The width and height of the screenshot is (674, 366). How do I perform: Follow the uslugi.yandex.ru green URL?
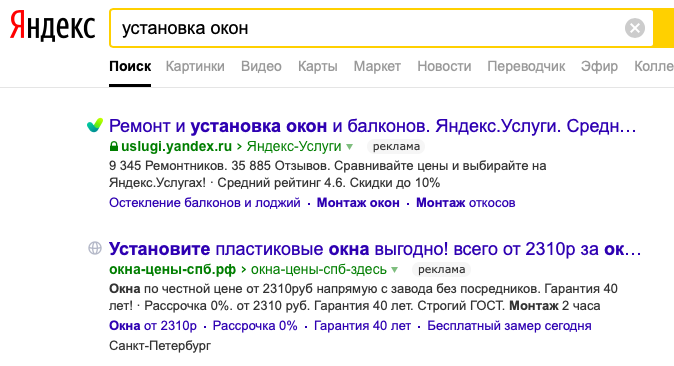click(x=176, y=147)
